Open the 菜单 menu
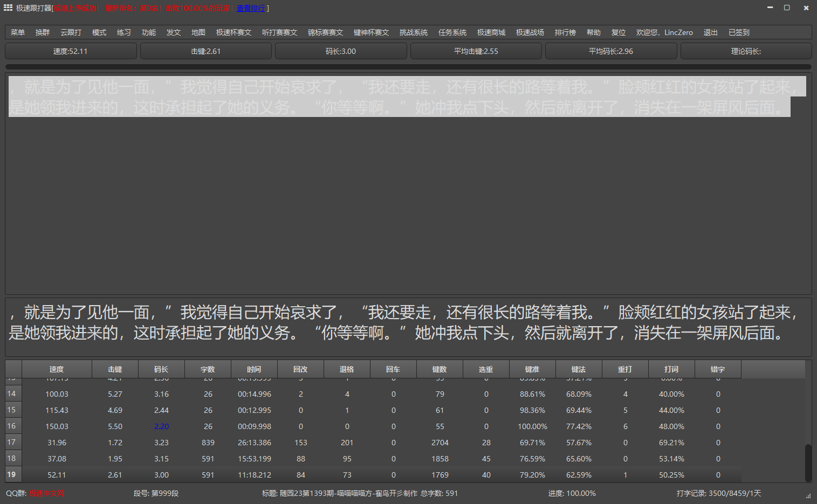The height and width of the screenshot is (504, 817). point(18,32)
